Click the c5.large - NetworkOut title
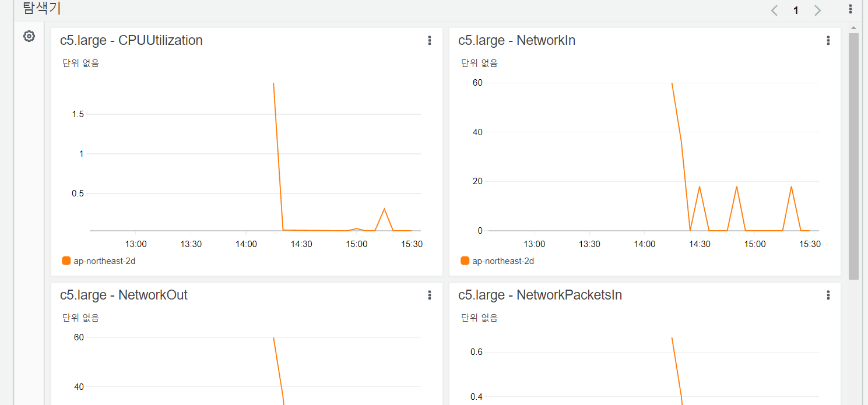 click(x=124, y=295)
